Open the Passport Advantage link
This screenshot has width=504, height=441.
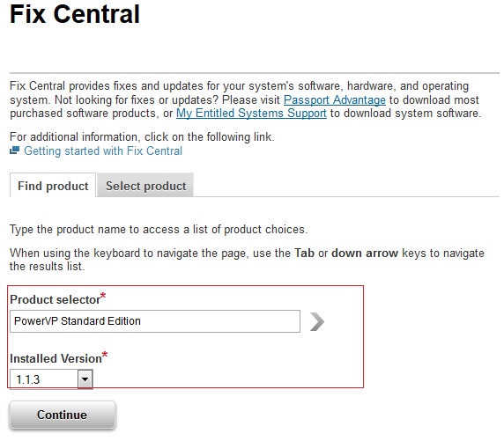click(x=335, y=100)
